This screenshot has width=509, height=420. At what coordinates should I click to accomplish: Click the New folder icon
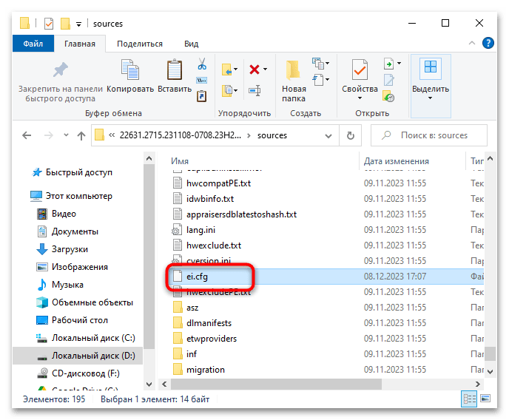coord(294,70)
